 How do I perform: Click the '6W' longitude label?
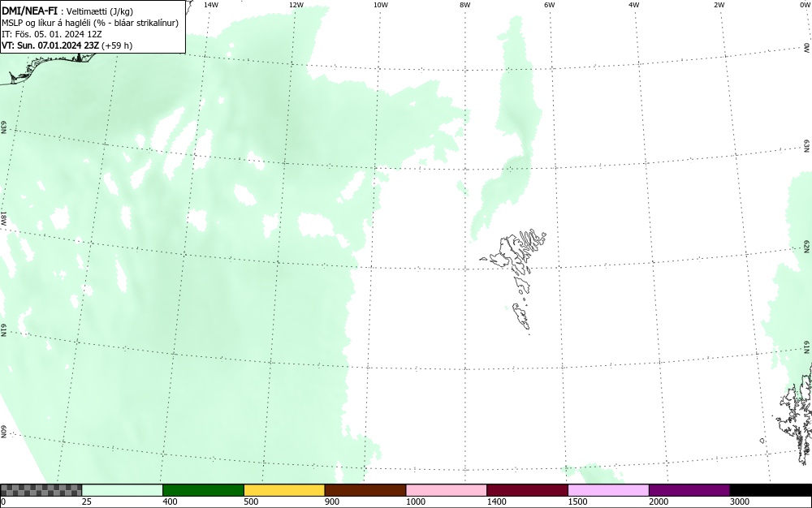pos(550,5)
